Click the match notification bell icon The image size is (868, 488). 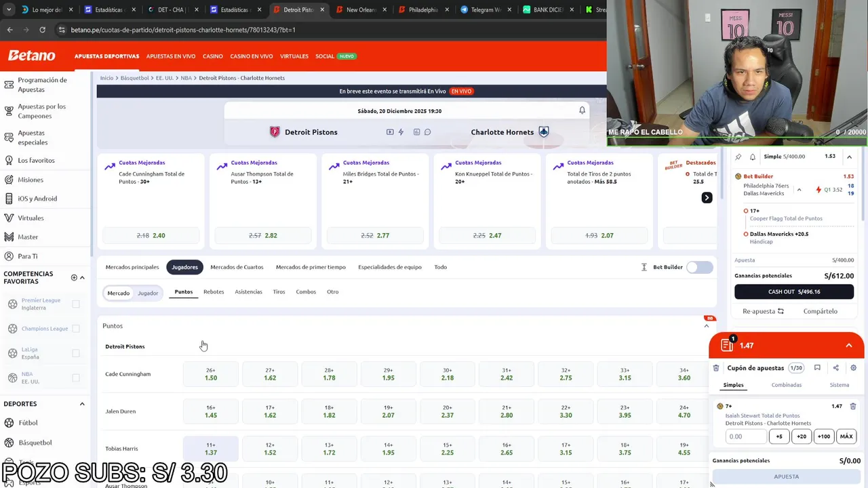(582, 110)
